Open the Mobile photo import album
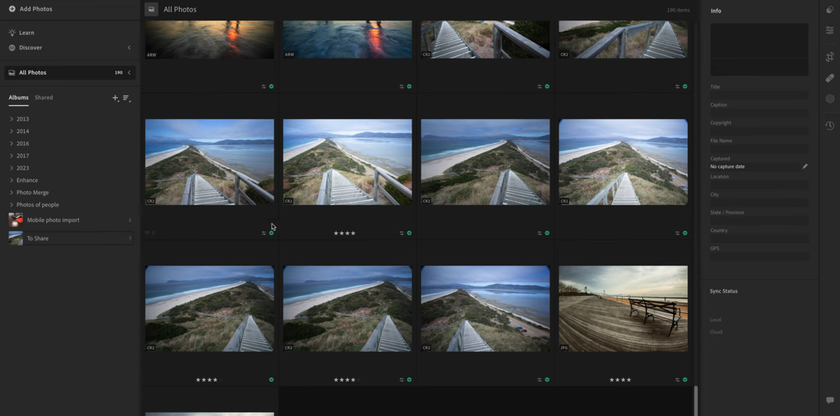 (x=70, y=220)
